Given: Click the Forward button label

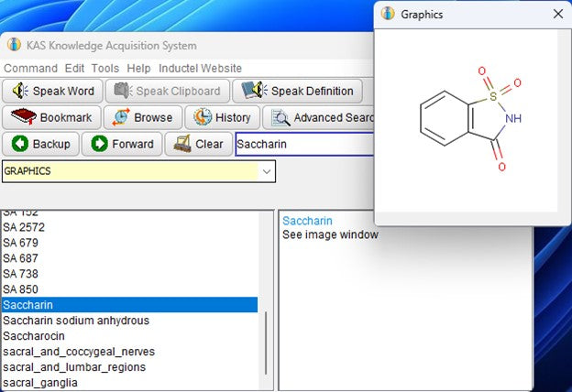Looking at the screenshot, I should 133,144.
